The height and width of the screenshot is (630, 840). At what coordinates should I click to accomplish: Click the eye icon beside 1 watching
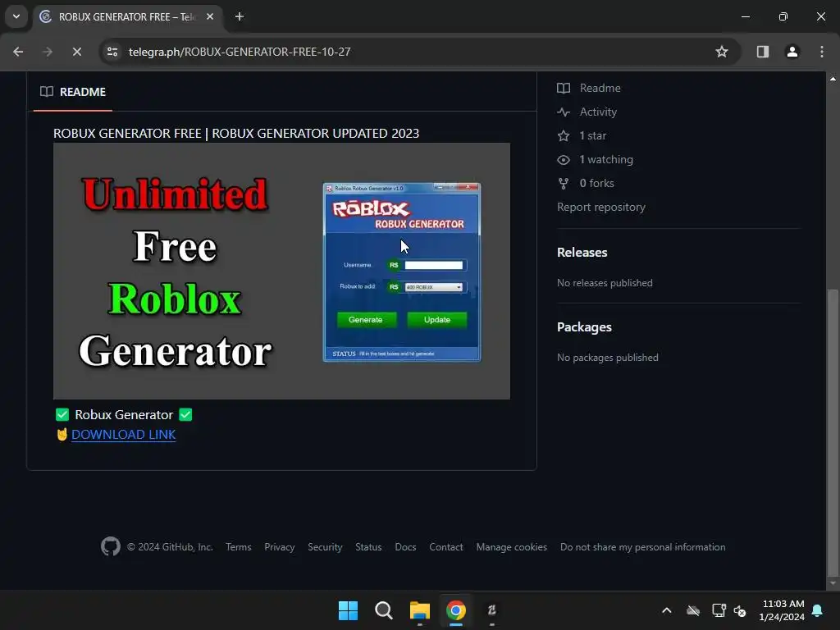point(564,160)
